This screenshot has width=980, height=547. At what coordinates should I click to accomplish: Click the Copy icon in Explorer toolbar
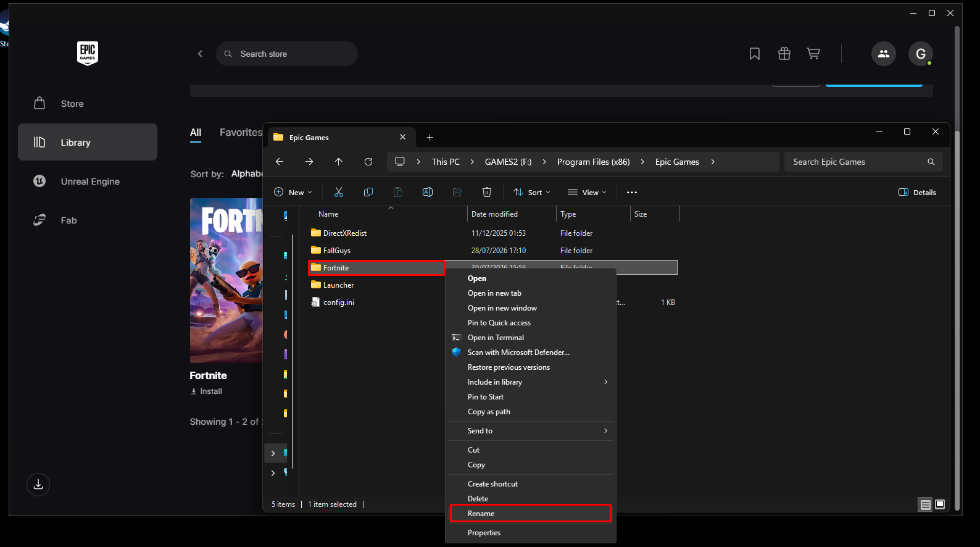tap(368, 192)
